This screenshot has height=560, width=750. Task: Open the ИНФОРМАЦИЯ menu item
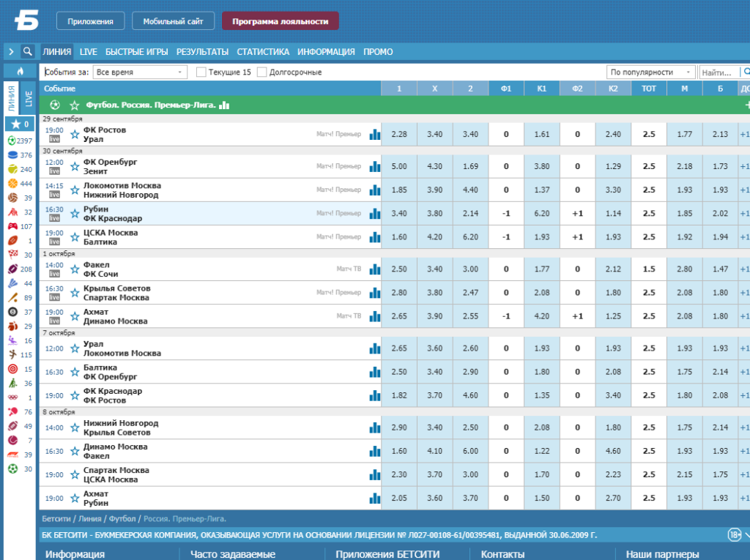pyautogui.click(x=326, y=52)
